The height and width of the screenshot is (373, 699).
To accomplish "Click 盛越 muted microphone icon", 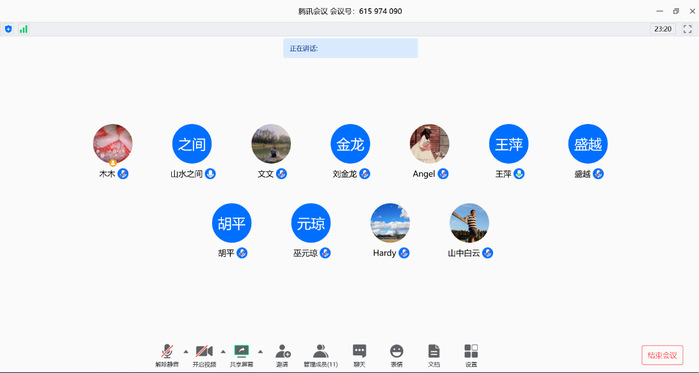I will point(598,174).
